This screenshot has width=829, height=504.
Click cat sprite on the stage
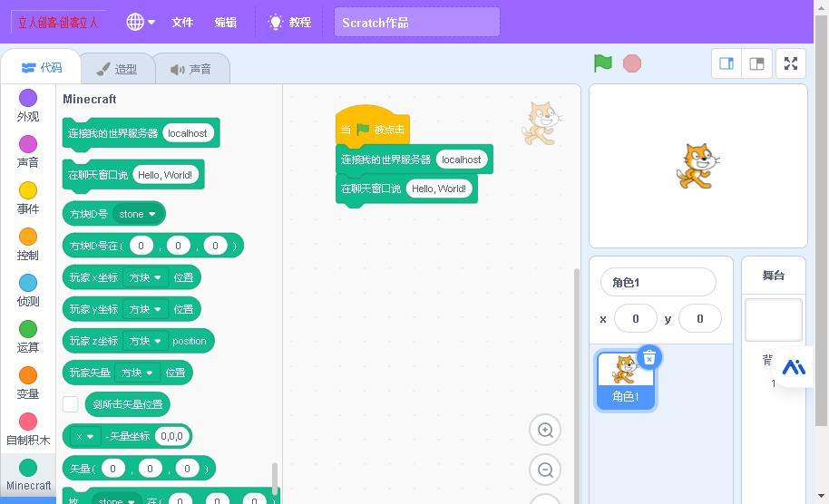click(697, 166)
